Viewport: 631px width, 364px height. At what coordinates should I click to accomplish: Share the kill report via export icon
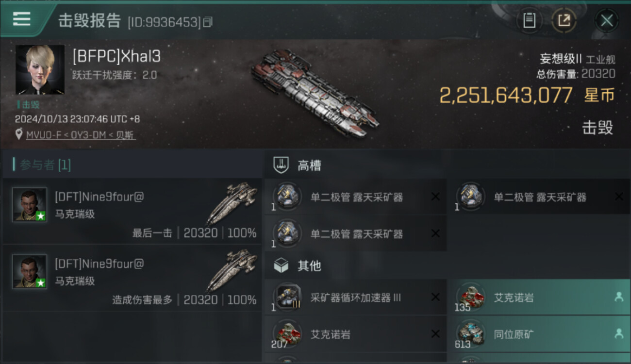[x=564, y=20]
